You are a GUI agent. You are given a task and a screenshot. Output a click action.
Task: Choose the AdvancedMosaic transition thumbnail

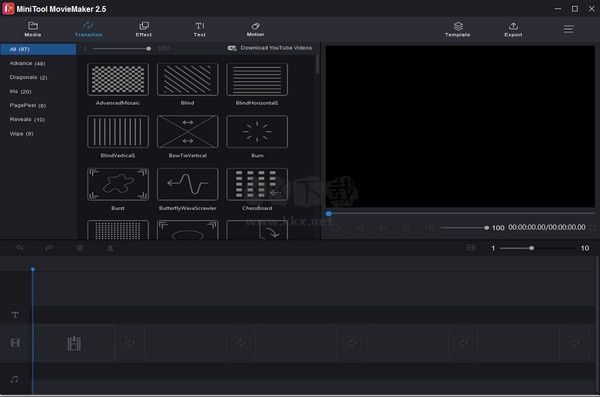coord(118,79)
